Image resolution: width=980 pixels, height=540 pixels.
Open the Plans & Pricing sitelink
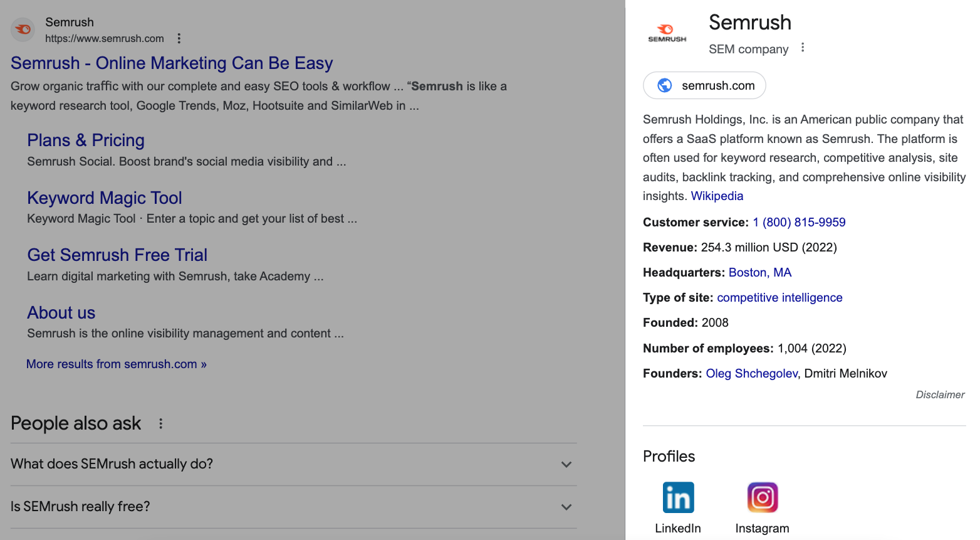click(86, 140)
